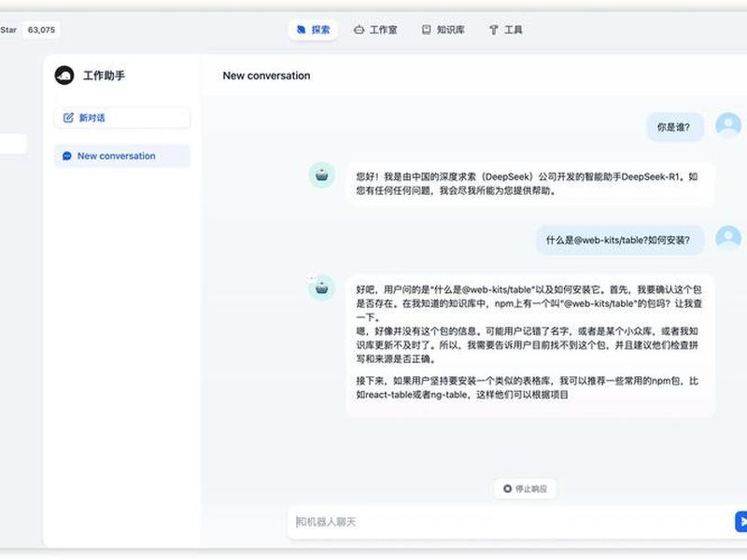The image size is (747, 560).
Task: Switch to the 工作室 tab
Action: point(375,30)
